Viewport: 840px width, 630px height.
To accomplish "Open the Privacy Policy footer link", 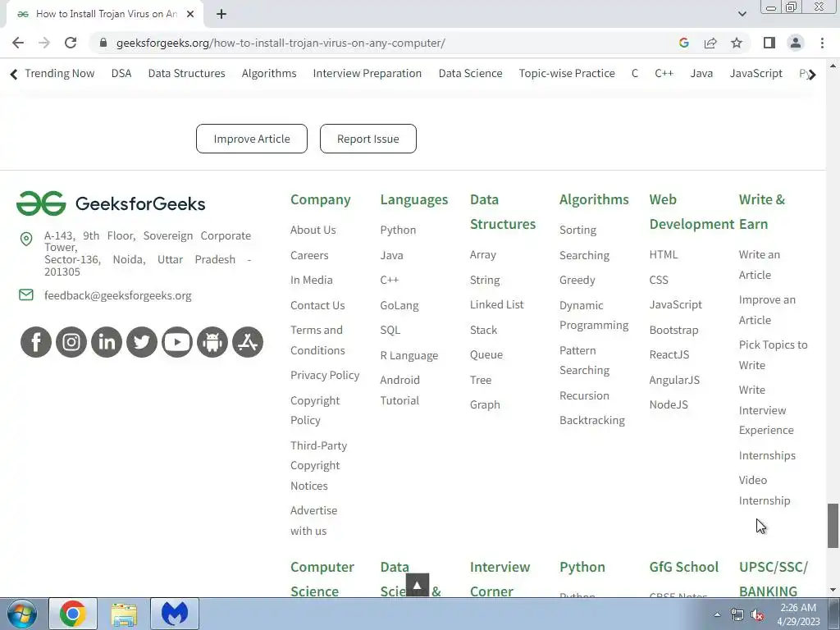I will [325, 375].
